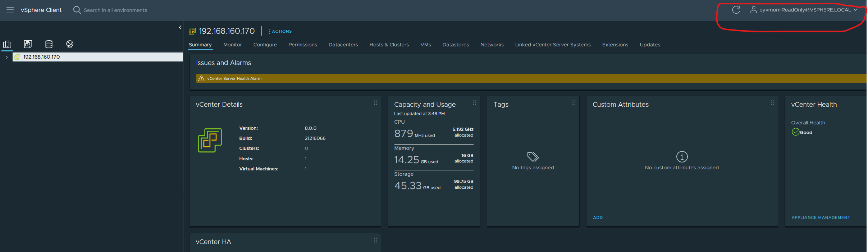Open the VMs and Templates inventory view icon
Image resolution: width=868 pixels, height=252 pixels.
tap(28, 44)
